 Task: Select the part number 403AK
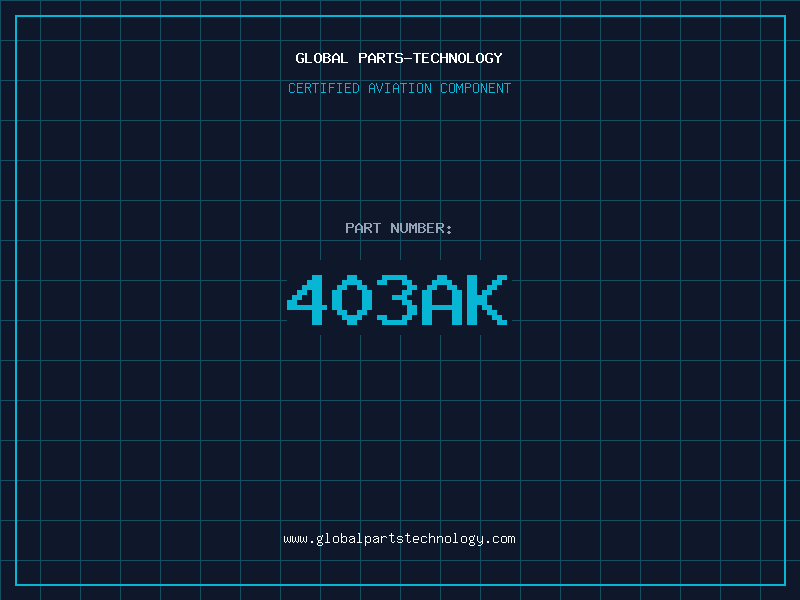point(397,299)
